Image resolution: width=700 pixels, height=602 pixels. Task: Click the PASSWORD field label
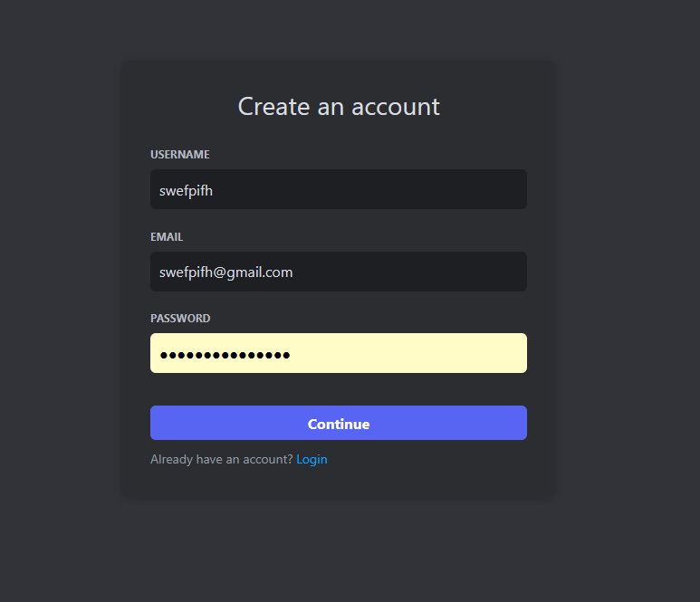pos(180,319)
